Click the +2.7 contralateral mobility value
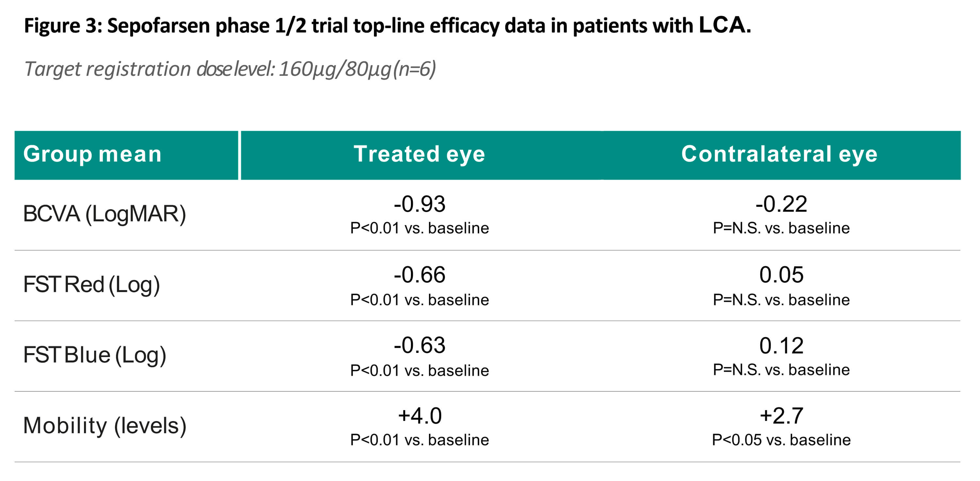The width and height of the screenshot is (980, 481). tap(781, 416)
